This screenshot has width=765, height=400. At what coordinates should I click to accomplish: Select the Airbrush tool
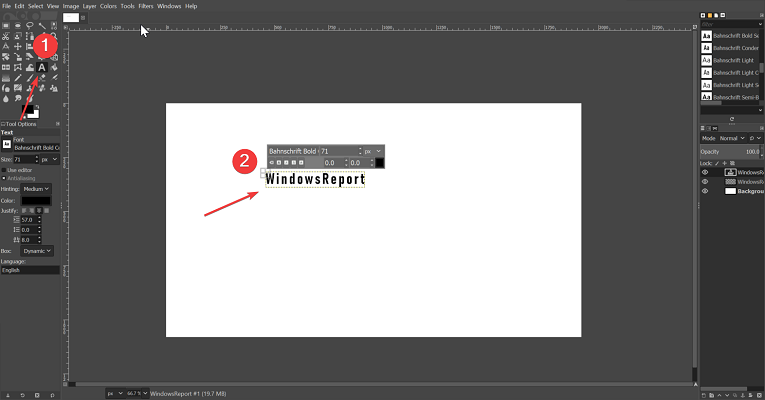click(54, 78)
